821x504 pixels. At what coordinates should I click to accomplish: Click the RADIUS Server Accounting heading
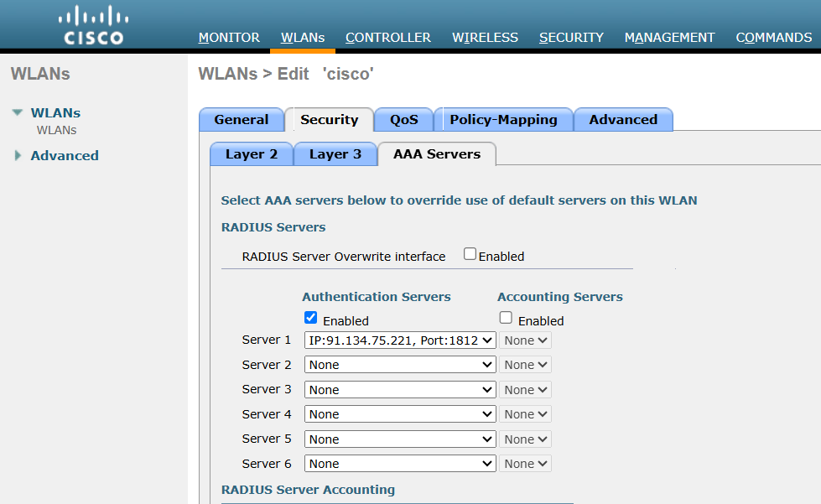pos(308,490)
